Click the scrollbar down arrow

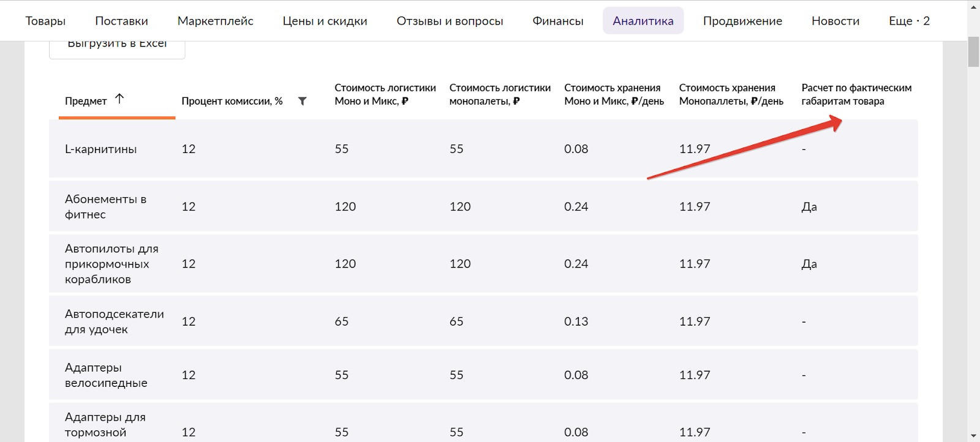[x=973, y=436]
